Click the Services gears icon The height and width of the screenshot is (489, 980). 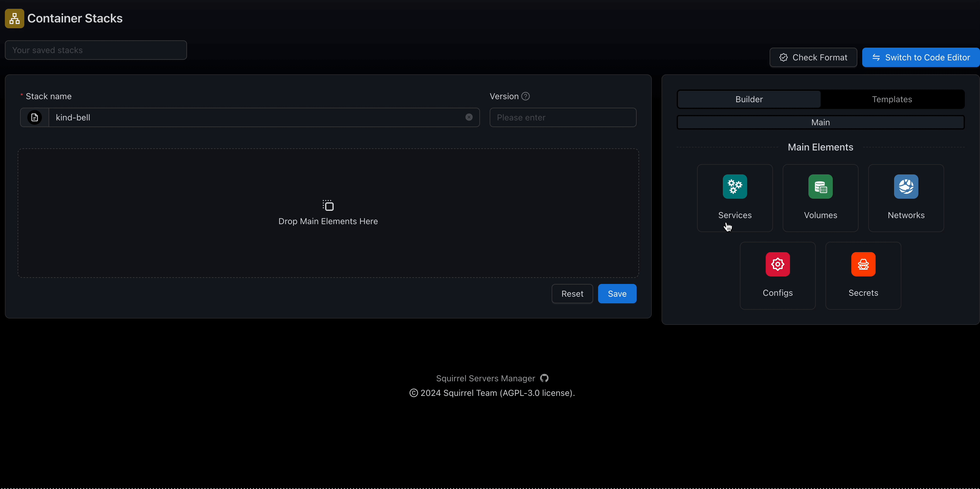click(x=735, y=187)
